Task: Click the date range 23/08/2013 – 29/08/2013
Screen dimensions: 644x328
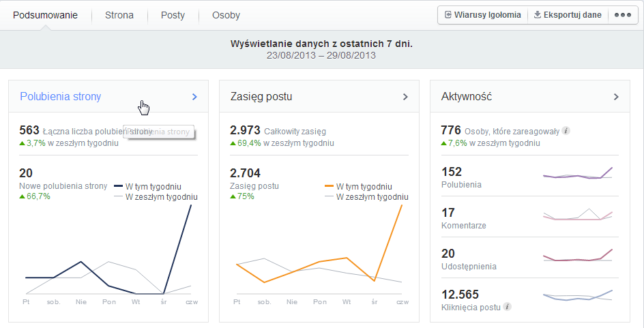Action: pos(321,55)
